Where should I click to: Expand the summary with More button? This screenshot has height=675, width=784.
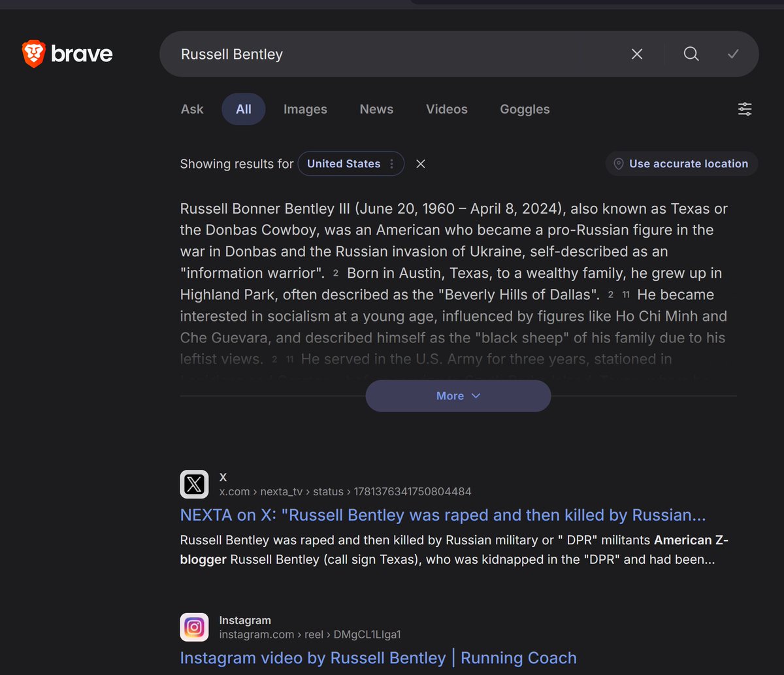coord(458,396)
